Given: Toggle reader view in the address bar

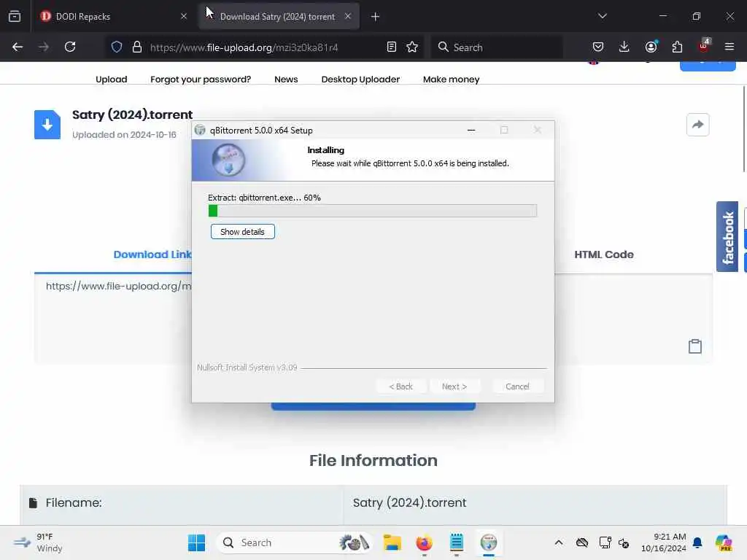Looking at the screenshot, I should pyautogui.click(x=392, y=47).
